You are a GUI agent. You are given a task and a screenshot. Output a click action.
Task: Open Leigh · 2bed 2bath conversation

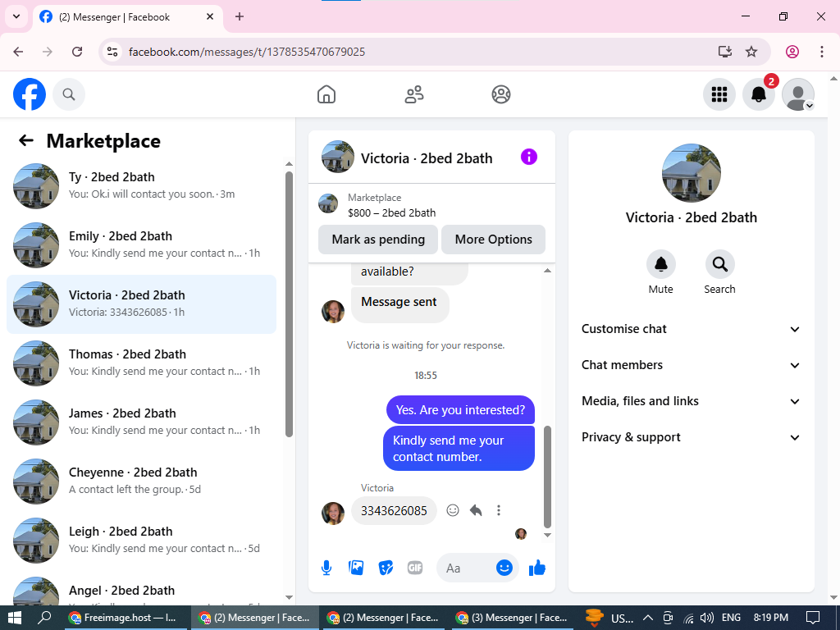pyautogui.click(x=141, y=540)
